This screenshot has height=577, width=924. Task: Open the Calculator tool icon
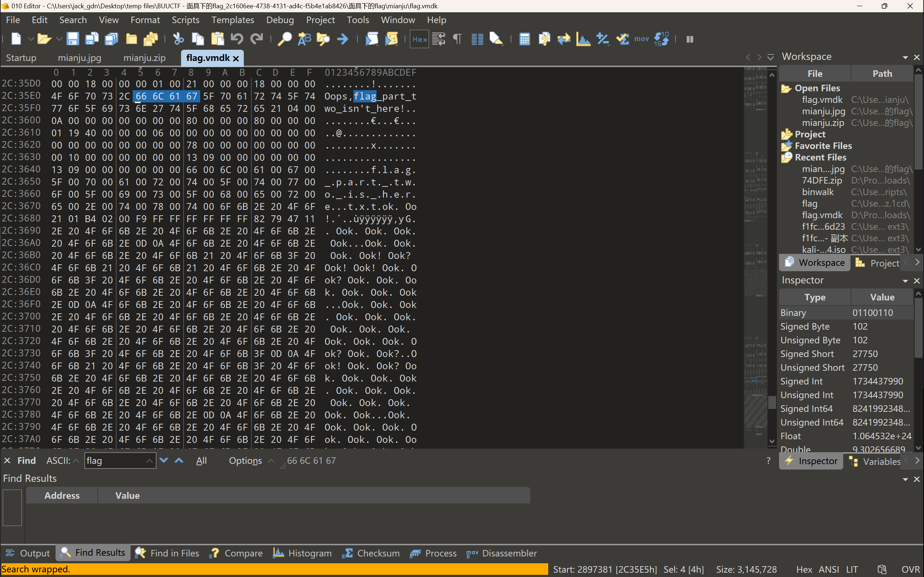[x=524, y=39]
